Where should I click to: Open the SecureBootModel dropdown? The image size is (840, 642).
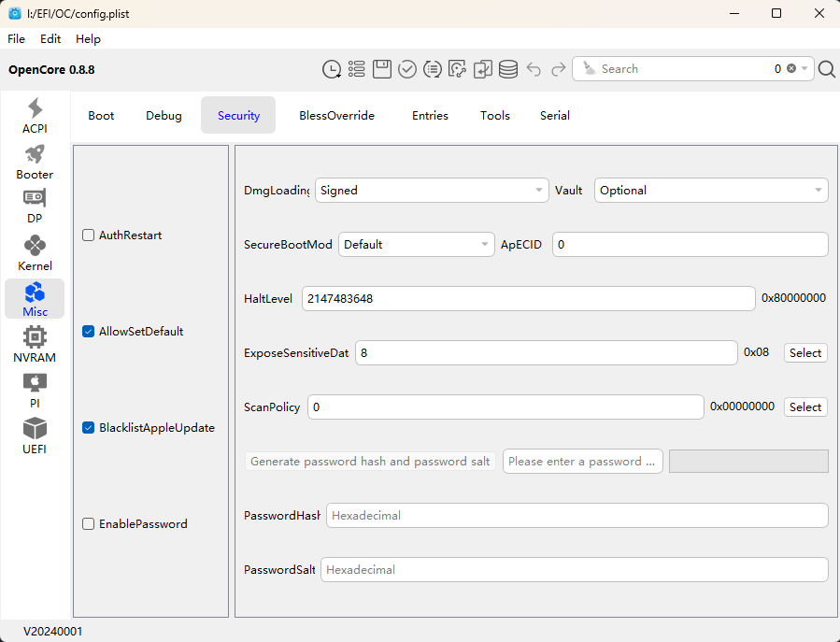coord(416,245)
